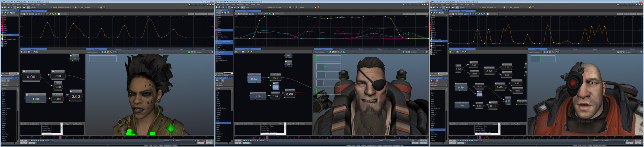Image resolution: width=644 pixels, height=147 pixels.
Task: Open the Plugins menu in Hyde window
Action: coord(253,4)
